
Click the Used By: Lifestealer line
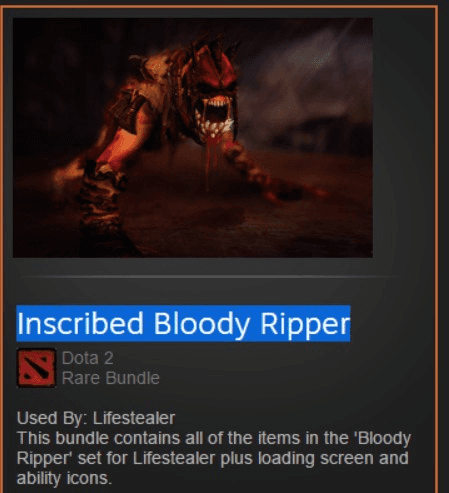(x=96, y=418)
